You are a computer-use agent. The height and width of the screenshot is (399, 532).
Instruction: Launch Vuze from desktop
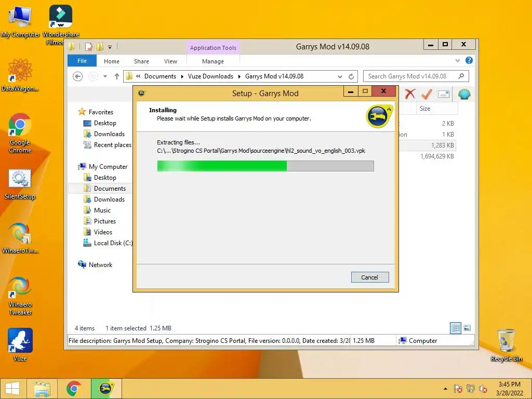[20, 344]
